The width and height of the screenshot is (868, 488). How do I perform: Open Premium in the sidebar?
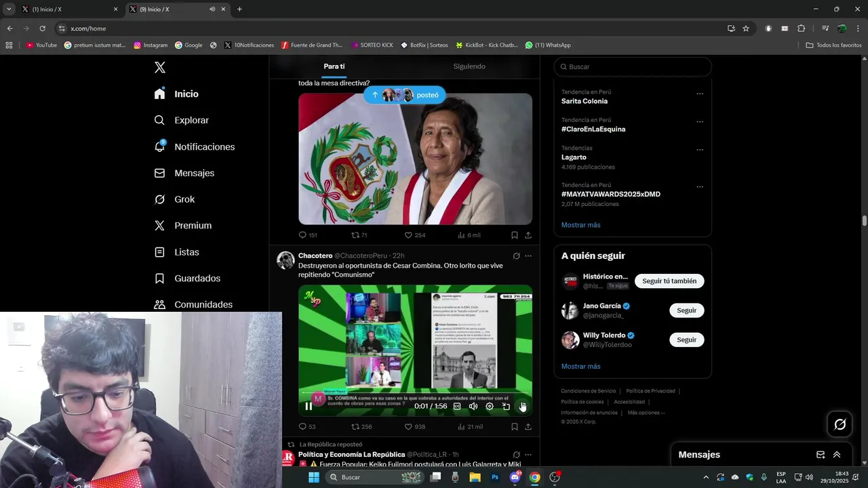[183, 226]
